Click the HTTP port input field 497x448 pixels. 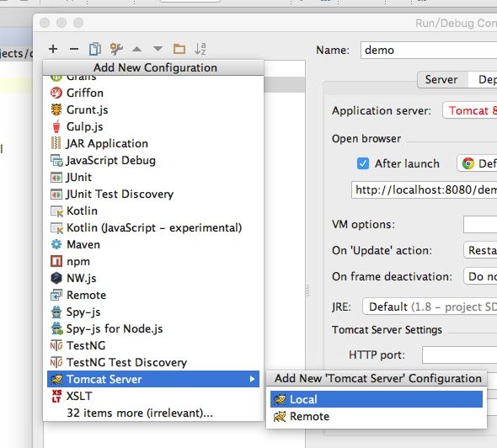[x=460, y=355]
